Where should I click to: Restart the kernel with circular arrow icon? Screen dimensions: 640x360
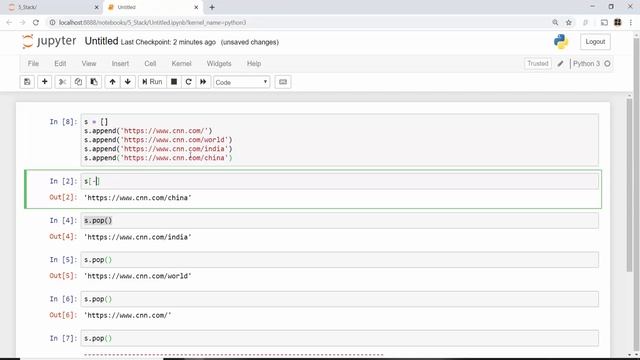(x=188, y=82)
